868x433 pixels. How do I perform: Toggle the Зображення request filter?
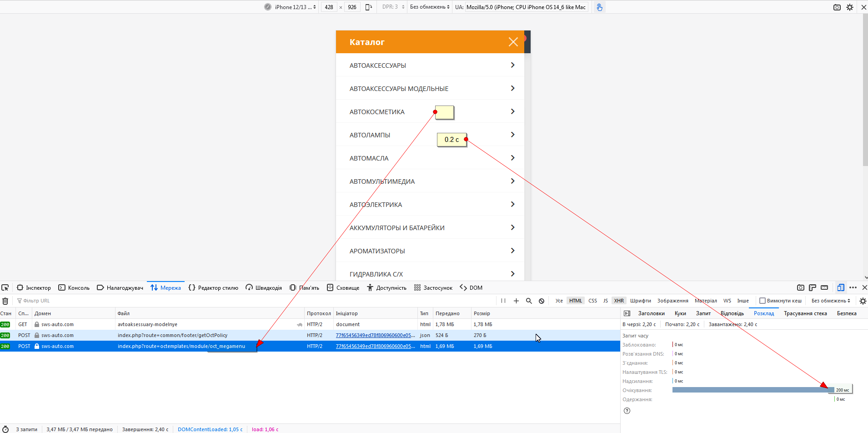tap(672, 301)
